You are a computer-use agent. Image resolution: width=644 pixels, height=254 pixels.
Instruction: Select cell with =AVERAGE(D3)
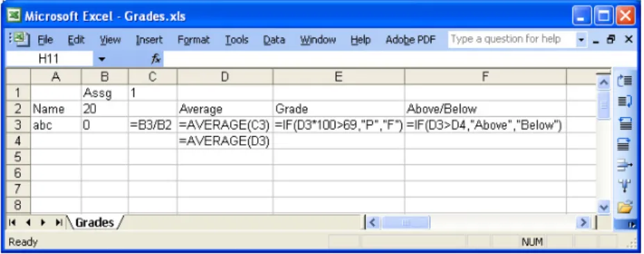(x=225, y=141)
